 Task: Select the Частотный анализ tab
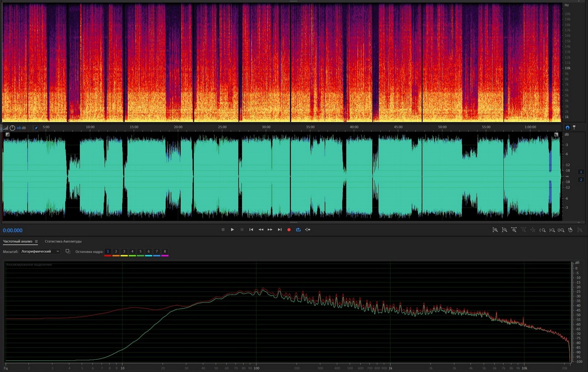(x=17, y=241)
